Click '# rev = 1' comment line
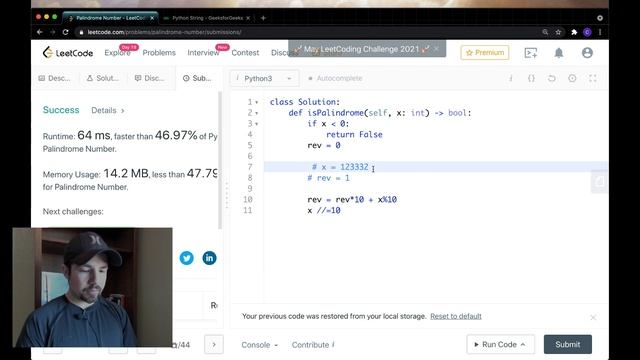This screenshot has width=640, height=360. coord(328,178)
